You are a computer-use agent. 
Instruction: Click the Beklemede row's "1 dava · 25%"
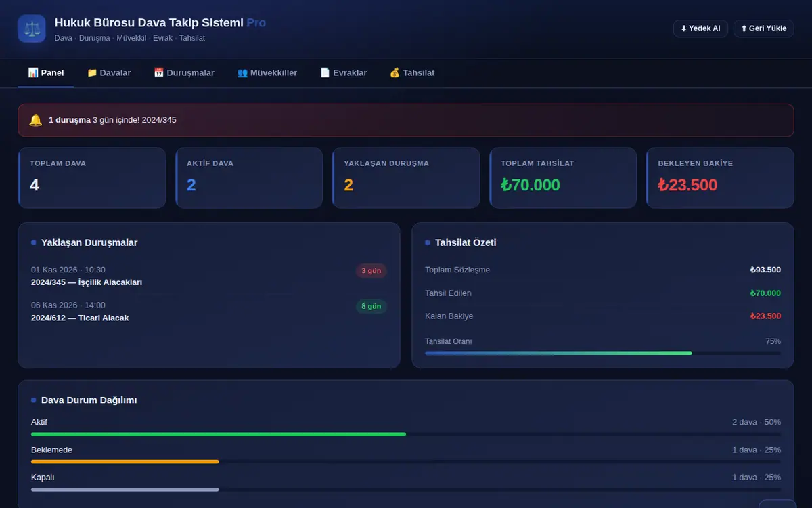coord(757,450)
